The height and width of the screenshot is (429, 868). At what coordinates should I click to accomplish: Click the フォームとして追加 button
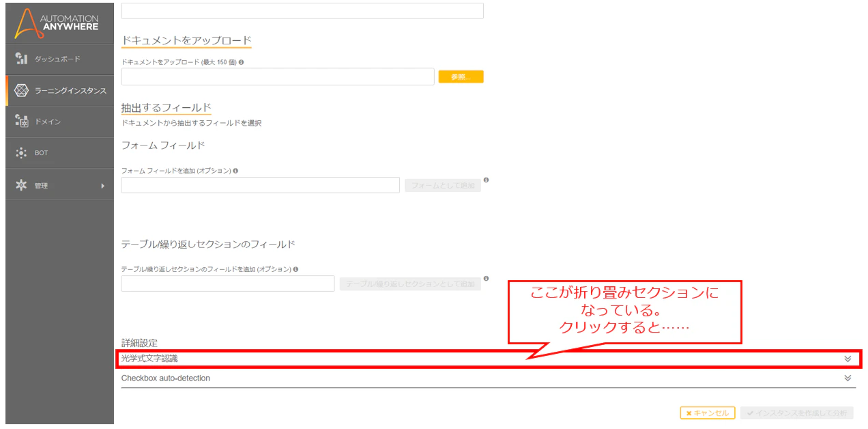[x=443, y=185]
